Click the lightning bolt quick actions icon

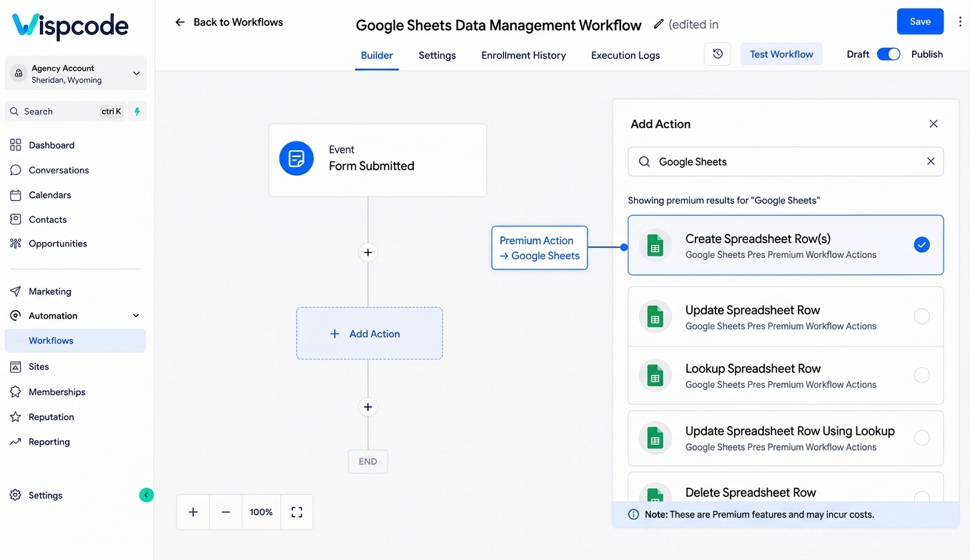pyautogui.click(x=137, y=111)
